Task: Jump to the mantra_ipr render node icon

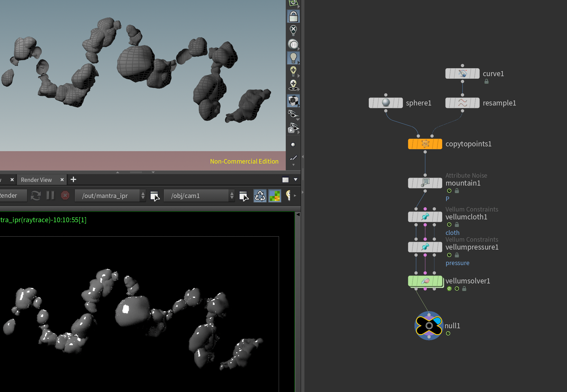Action: (x=155, y=196)
